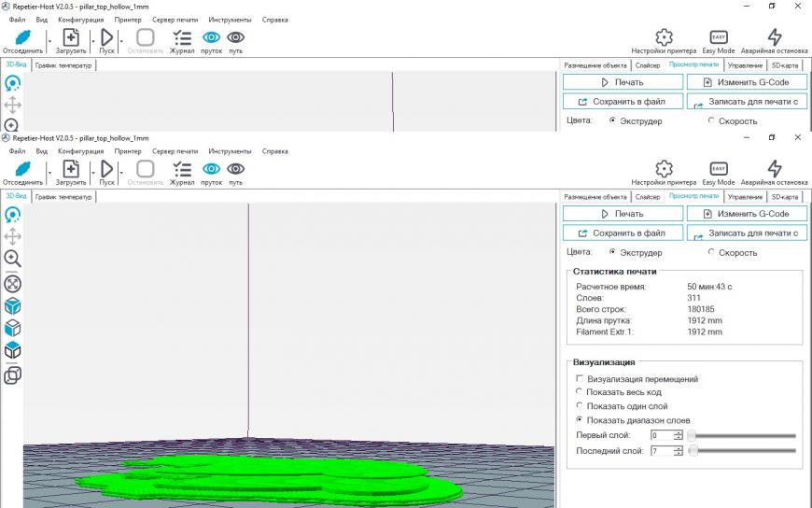812x508 pixels.
Task: Expand Загрузить dropdown arrow in upper window
Action: 93,40
